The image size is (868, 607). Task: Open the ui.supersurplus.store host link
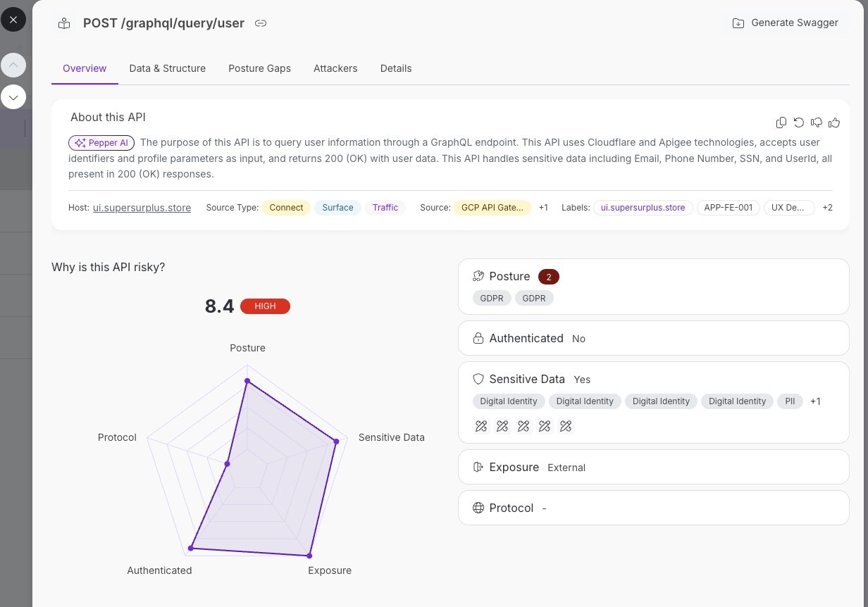coord(142,208)
